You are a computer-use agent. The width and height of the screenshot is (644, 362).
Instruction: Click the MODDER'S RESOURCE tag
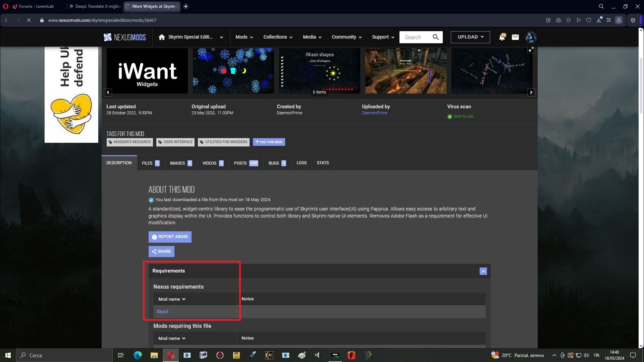[x=130, y=142]
